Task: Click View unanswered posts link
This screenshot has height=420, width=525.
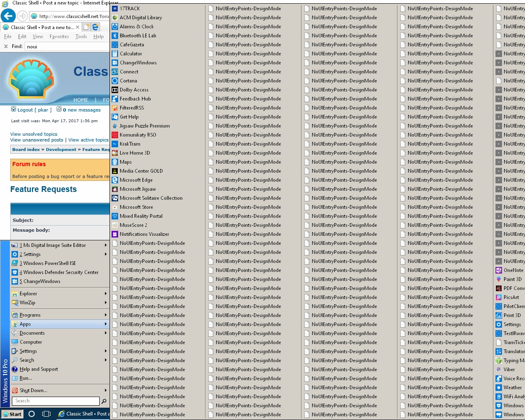Action: click(x=37, y=140)
